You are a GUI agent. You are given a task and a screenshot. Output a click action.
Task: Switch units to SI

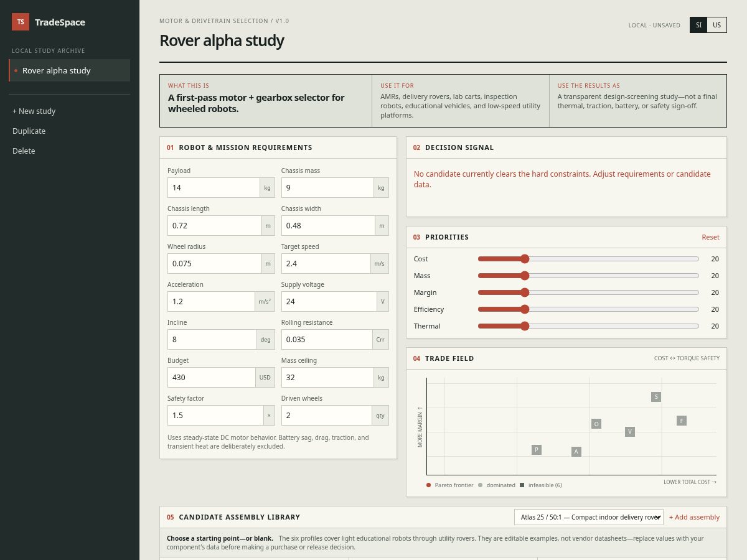[698, 26]
